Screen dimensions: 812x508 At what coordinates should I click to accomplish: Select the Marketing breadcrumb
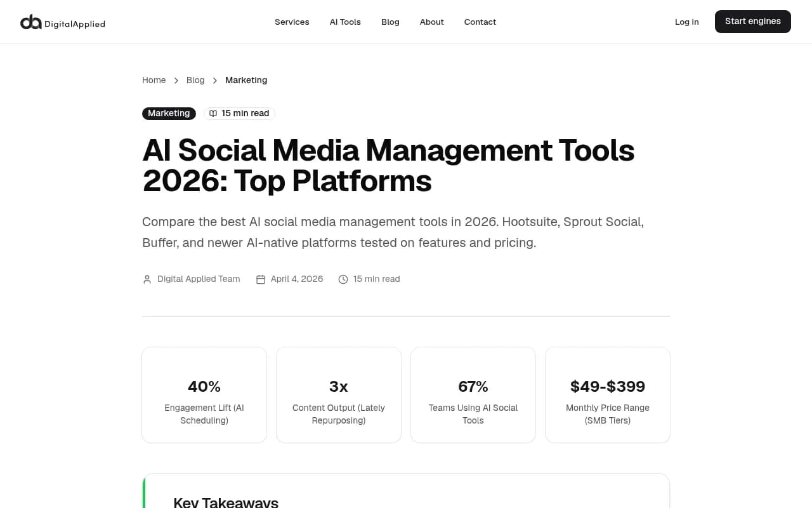pos(246,80)
